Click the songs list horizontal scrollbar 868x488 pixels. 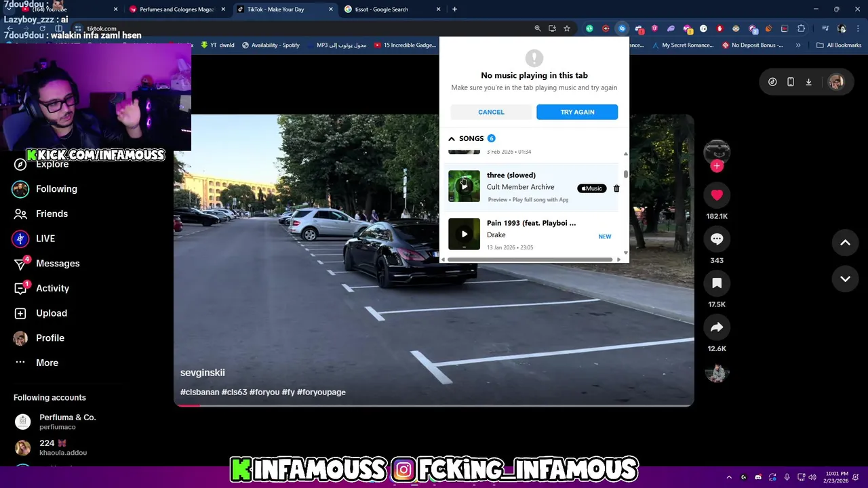point(530,260)
